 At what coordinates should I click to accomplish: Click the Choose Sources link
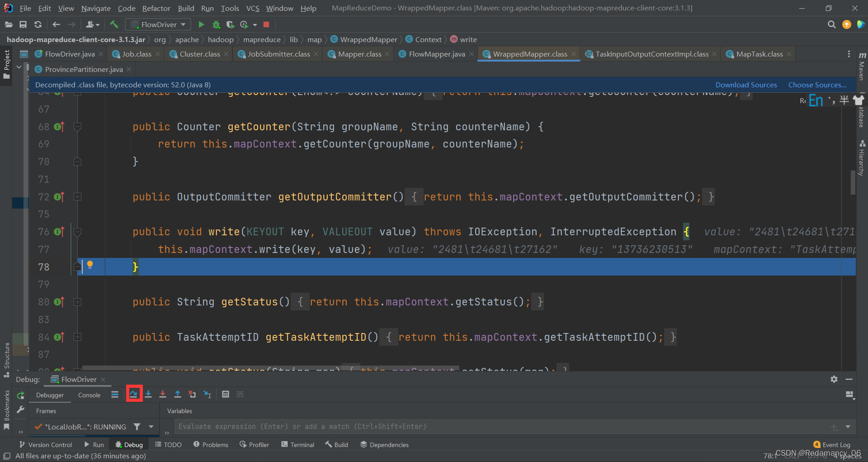pyautogui.click(x=817, y=85)
